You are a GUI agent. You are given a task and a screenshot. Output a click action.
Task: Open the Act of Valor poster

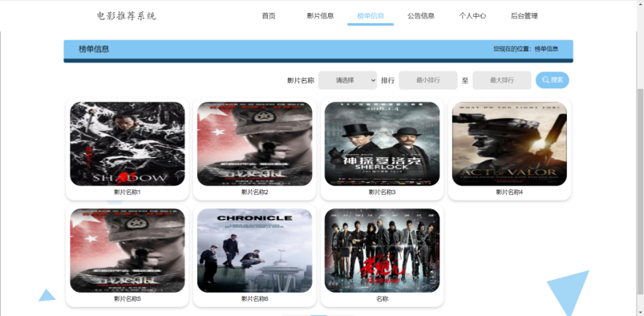coord(509,144)
